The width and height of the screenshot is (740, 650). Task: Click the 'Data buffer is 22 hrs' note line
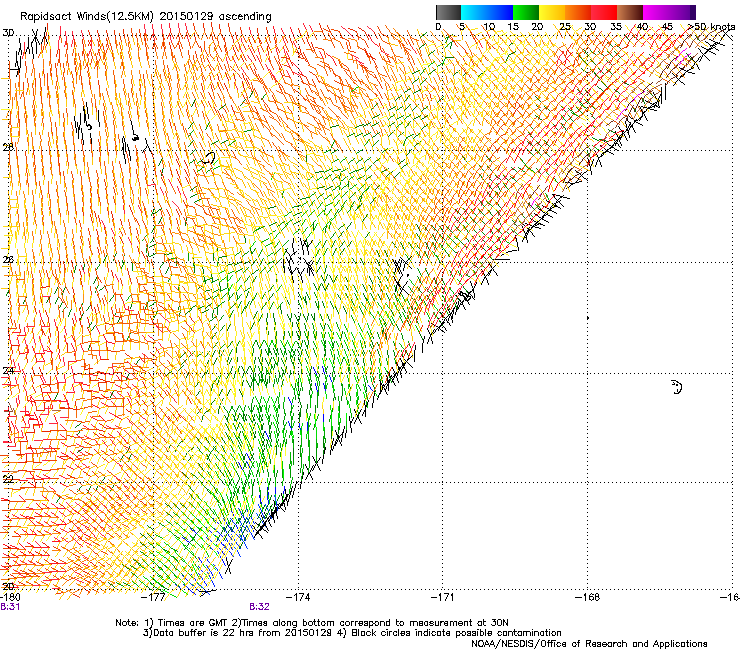pos(353,633)
